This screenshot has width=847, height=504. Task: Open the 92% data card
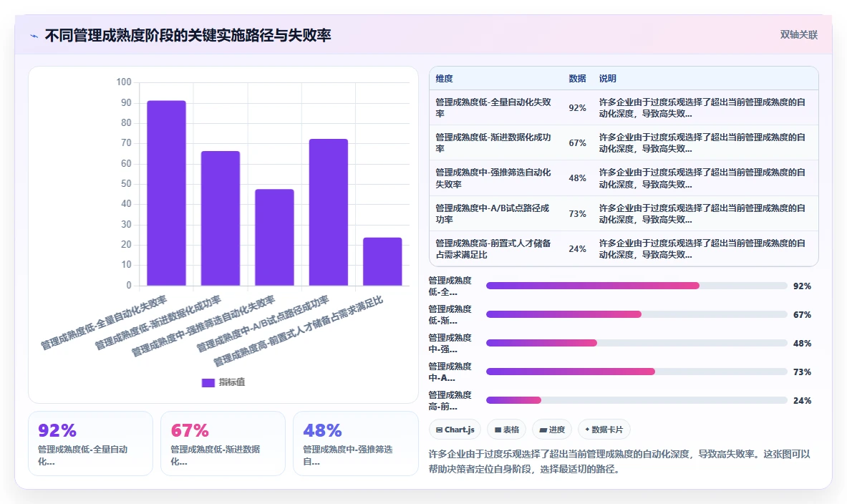[x=91, y=443]
